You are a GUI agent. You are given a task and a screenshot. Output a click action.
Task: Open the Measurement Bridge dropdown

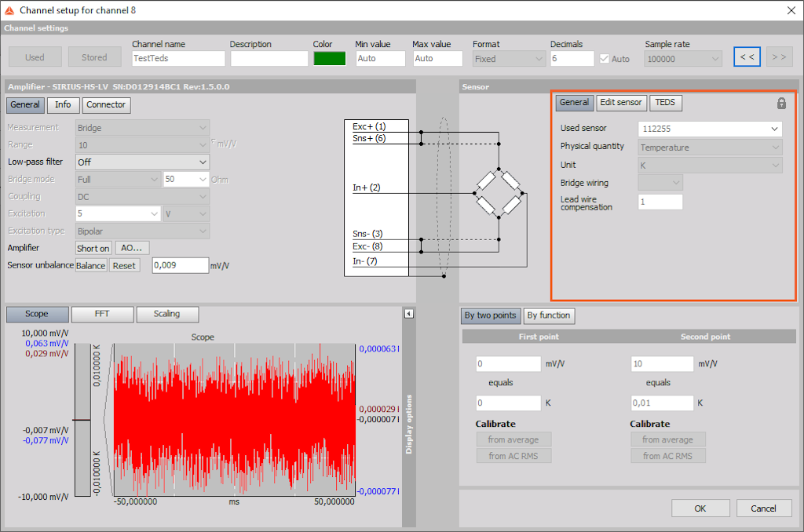(143, 128)
